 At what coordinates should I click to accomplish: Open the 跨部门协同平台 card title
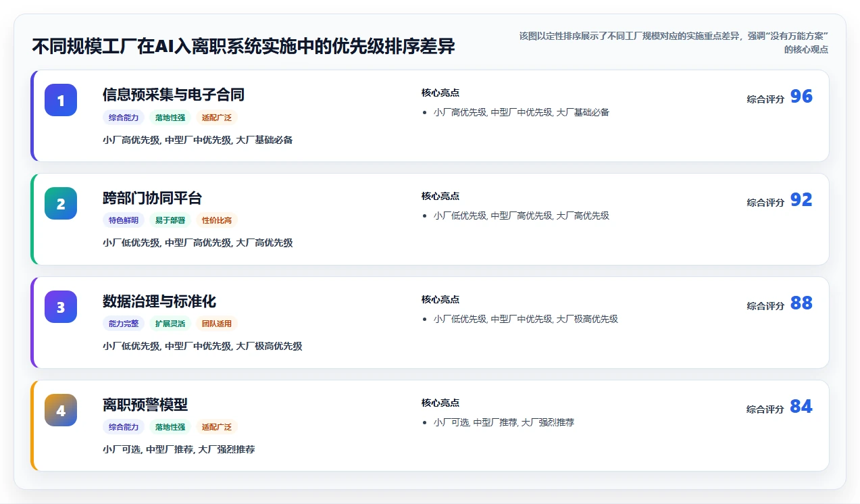coord(153,198)
